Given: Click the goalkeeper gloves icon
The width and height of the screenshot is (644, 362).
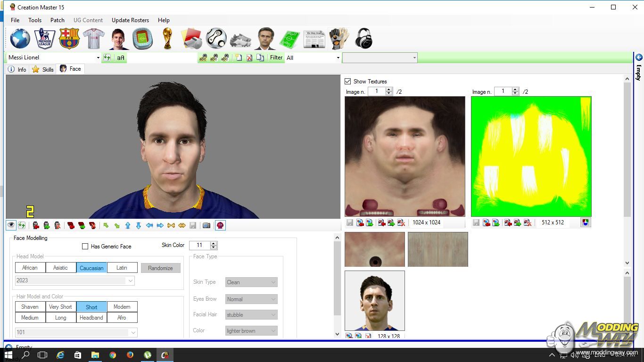Looking at the screenshot, I should 339,39.
